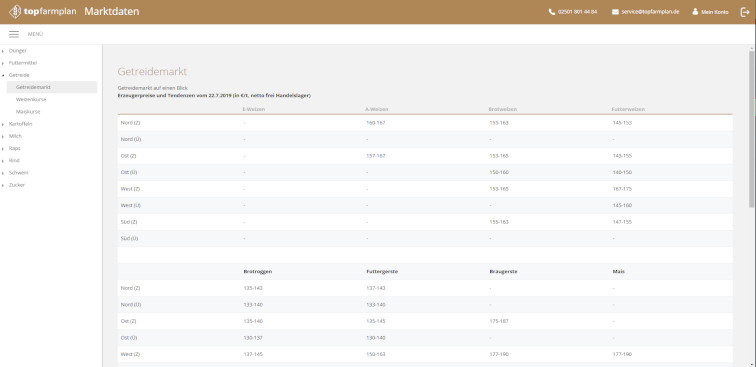Click the Futterweizen column header
The width and height of the screenshot is (756, 367).
coord(628,109)
